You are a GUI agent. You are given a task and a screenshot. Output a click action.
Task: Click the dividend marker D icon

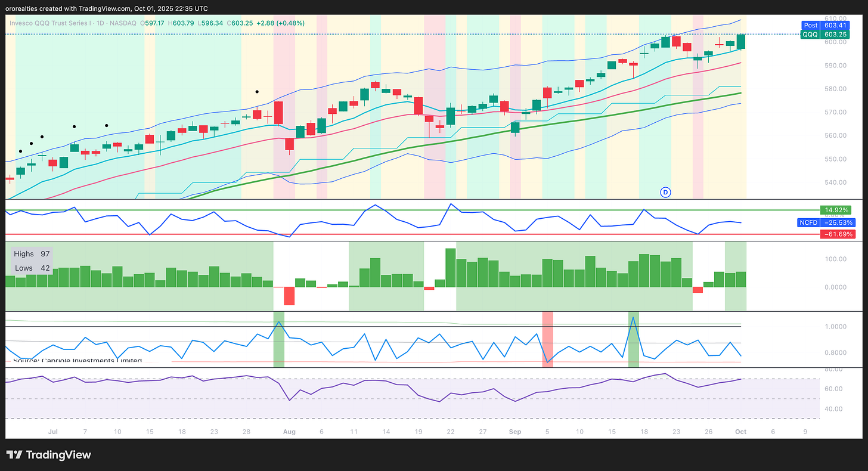click(x=665, y=192)
